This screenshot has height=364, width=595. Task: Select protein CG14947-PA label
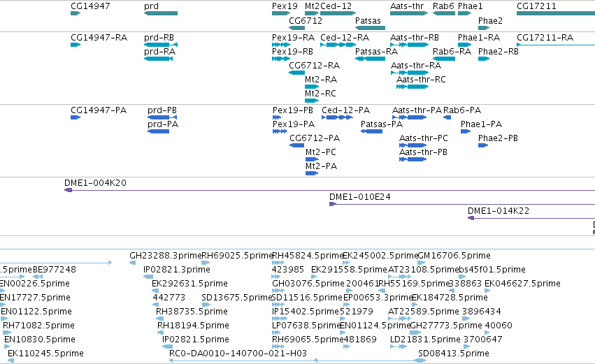[99, 110]
